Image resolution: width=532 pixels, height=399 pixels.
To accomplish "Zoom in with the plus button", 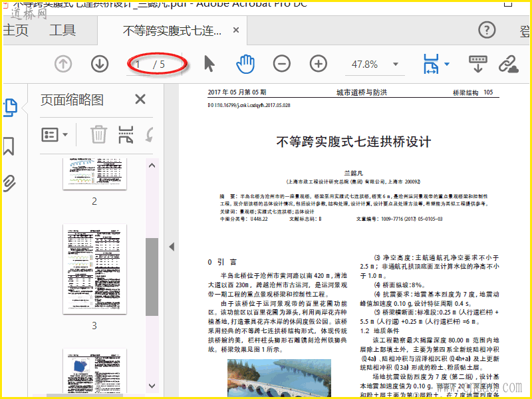I will [x=319, y=64].
